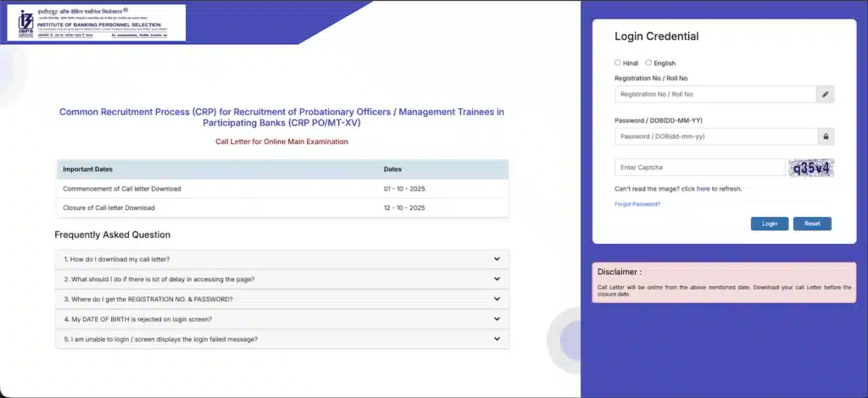The image size is (868, 398).
Task: Focus the Registration No / Roll No field
Action: pos(715,95)
